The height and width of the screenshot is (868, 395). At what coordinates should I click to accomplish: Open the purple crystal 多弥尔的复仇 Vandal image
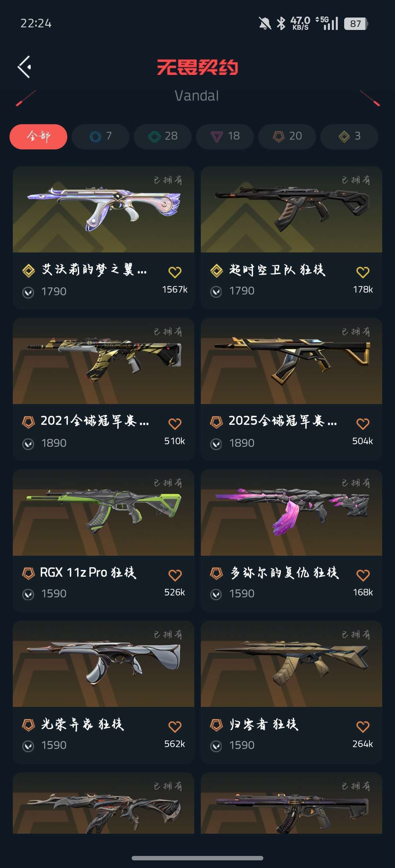pos(291,513)
